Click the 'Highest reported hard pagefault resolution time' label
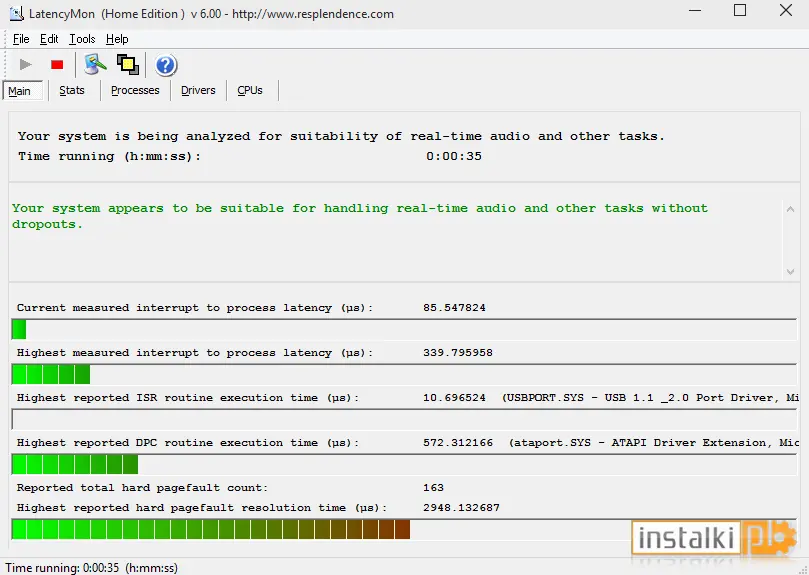 click(202, 507)
